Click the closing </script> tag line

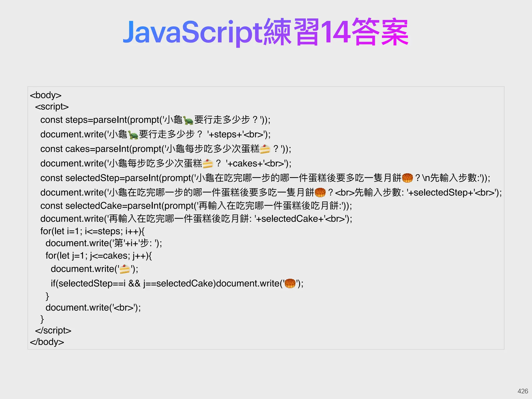tap(53, 330)
